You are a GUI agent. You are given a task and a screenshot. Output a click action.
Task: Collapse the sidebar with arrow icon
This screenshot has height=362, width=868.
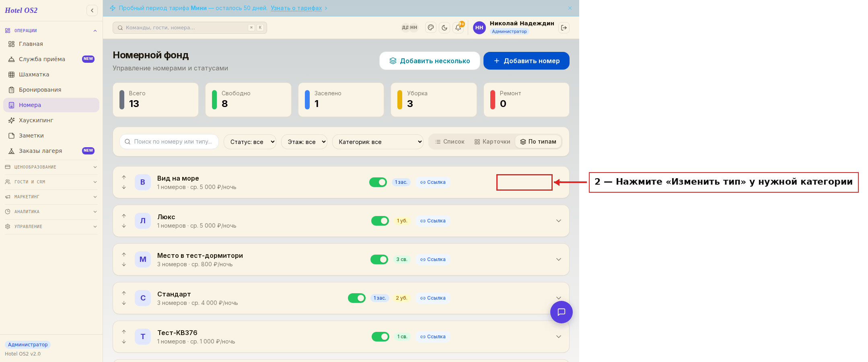[92, 10]
